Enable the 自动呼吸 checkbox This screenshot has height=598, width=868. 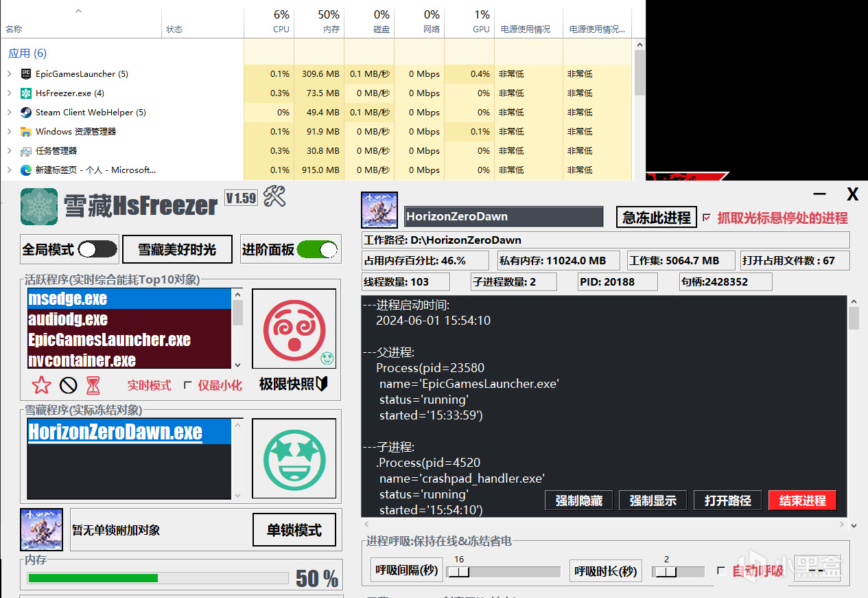point(720,571)
